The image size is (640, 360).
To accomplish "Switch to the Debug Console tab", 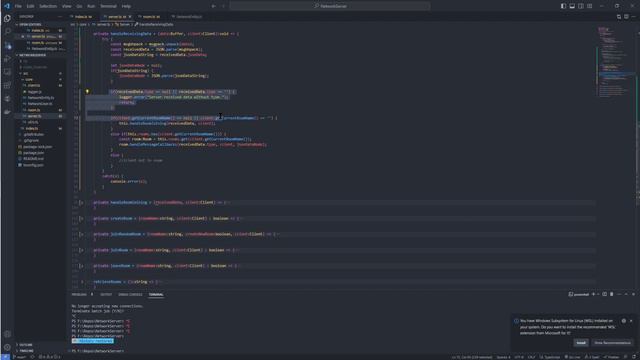I will (x=130, y=294).
